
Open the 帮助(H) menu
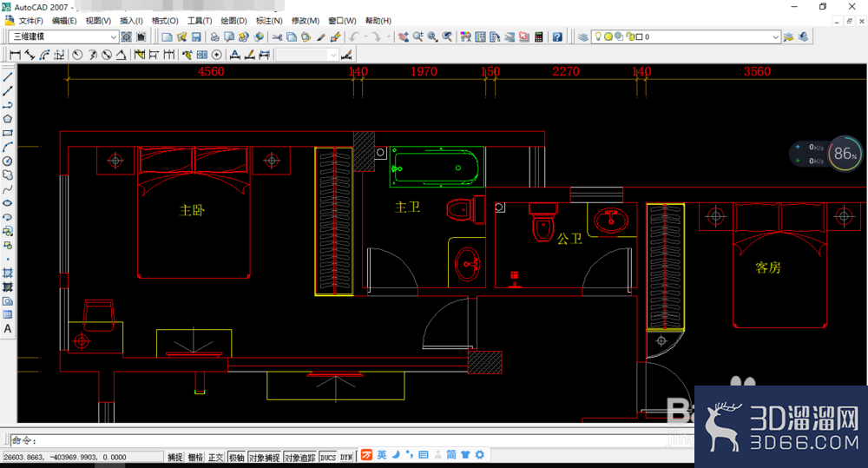[x=378, y=21]
